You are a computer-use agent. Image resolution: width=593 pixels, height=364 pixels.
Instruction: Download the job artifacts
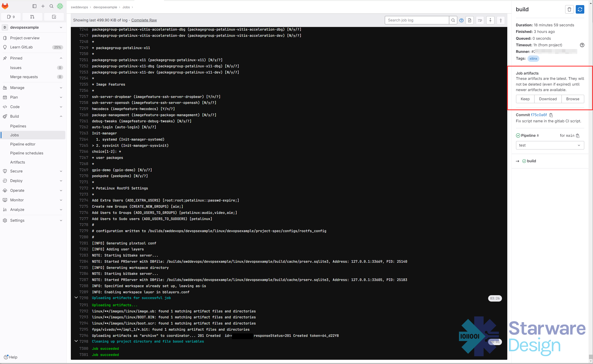pos(548,99)
